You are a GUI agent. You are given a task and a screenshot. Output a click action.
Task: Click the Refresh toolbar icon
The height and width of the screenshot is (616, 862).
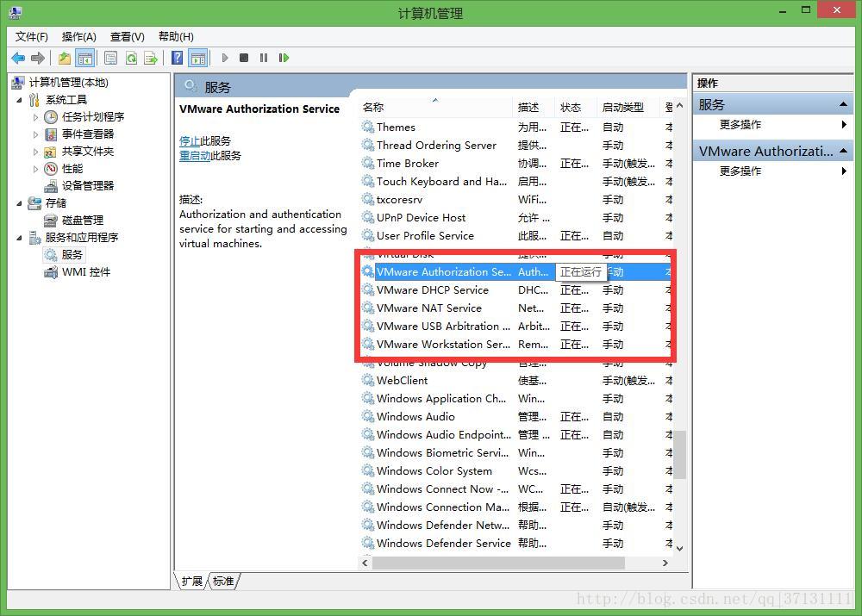pyautogui.click(x=131, y=58)
